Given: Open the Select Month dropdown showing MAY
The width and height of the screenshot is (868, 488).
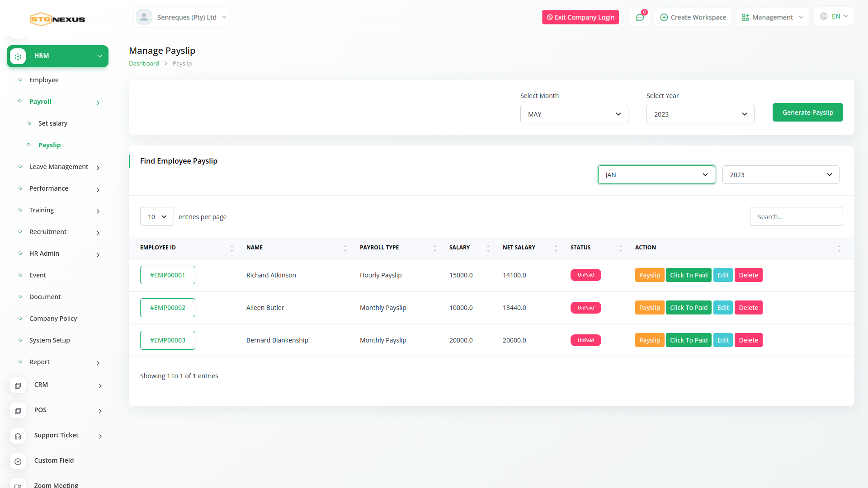Looking at the screenshot, I should tap(574, 114).
